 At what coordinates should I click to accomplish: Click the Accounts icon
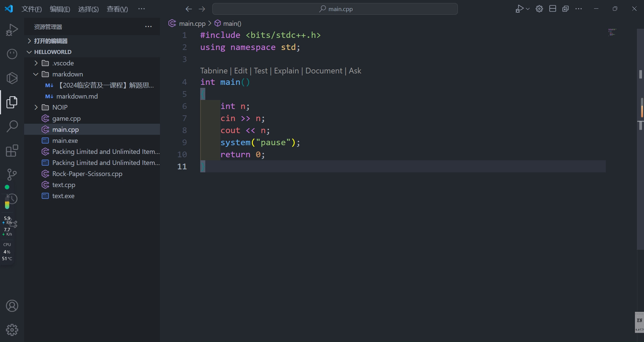[12, 306]
